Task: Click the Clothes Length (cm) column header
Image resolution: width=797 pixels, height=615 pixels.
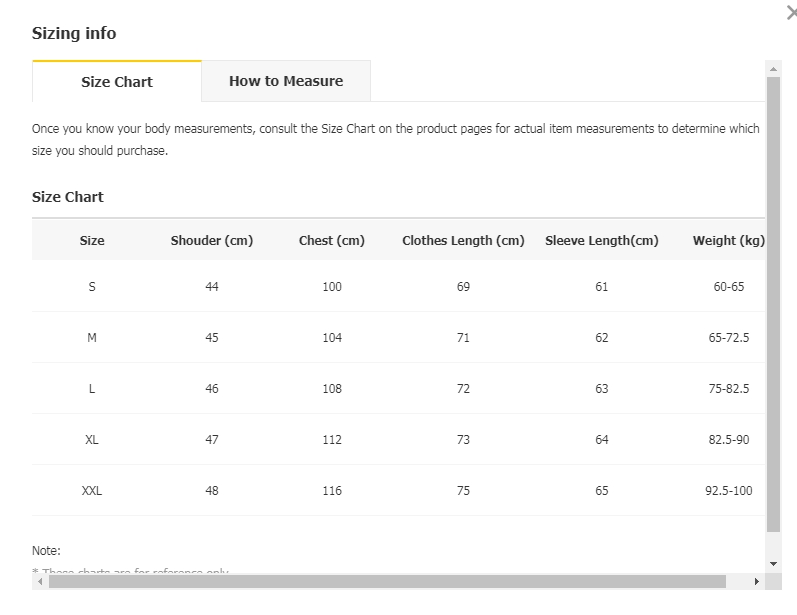Action: tap(463, 240)
